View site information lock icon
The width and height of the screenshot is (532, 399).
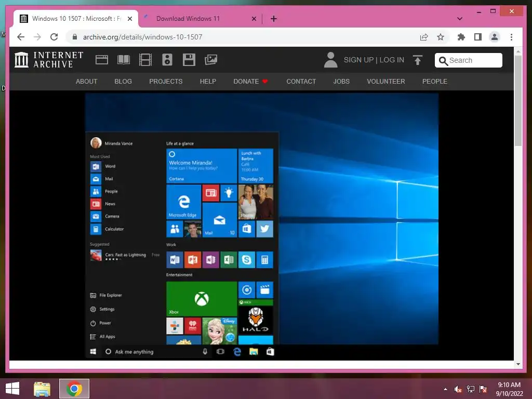click(x=75, y=37)
